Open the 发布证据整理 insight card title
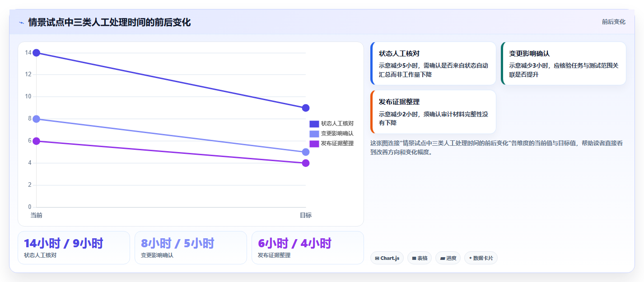This screenshot has height=282, width=644. [399, 102]
